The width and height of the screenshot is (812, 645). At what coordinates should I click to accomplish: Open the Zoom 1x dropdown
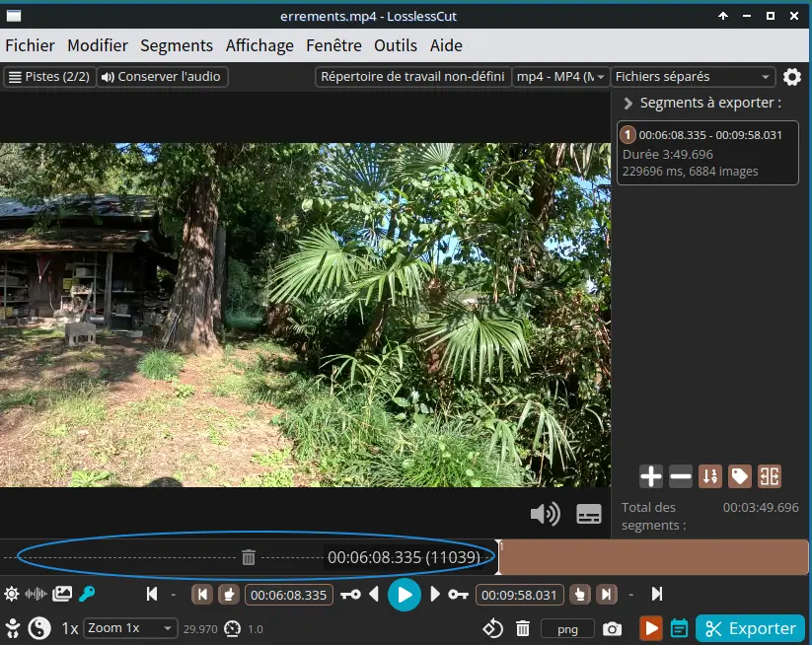pos(130,628)
